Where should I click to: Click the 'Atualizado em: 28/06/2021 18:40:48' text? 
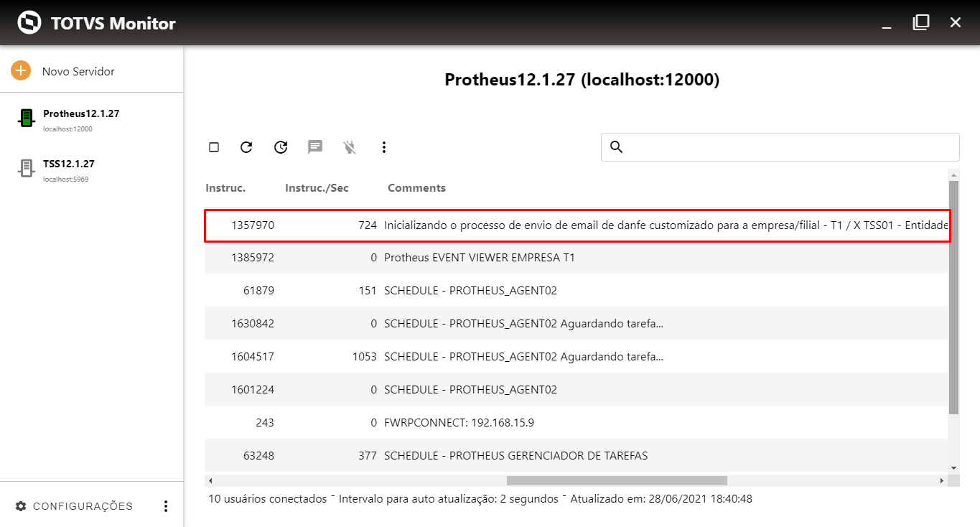661,498
